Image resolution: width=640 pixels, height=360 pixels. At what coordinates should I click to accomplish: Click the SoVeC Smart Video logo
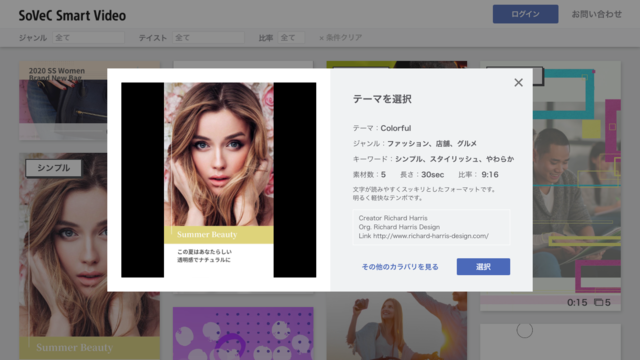72,15
